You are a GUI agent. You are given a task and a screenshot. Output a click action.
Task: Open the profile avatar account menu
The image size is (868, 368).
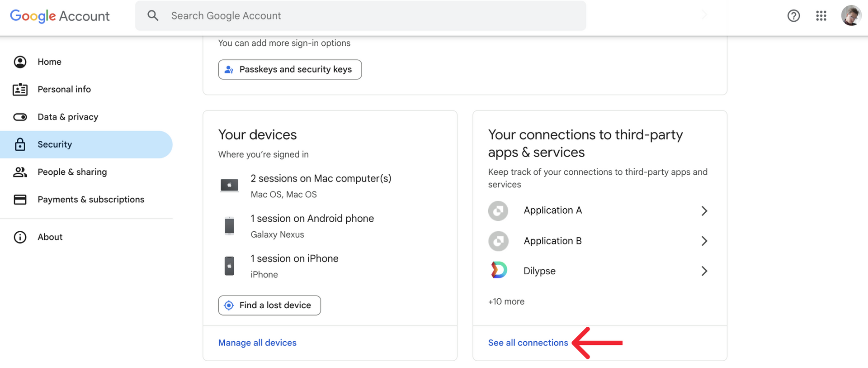851,16
